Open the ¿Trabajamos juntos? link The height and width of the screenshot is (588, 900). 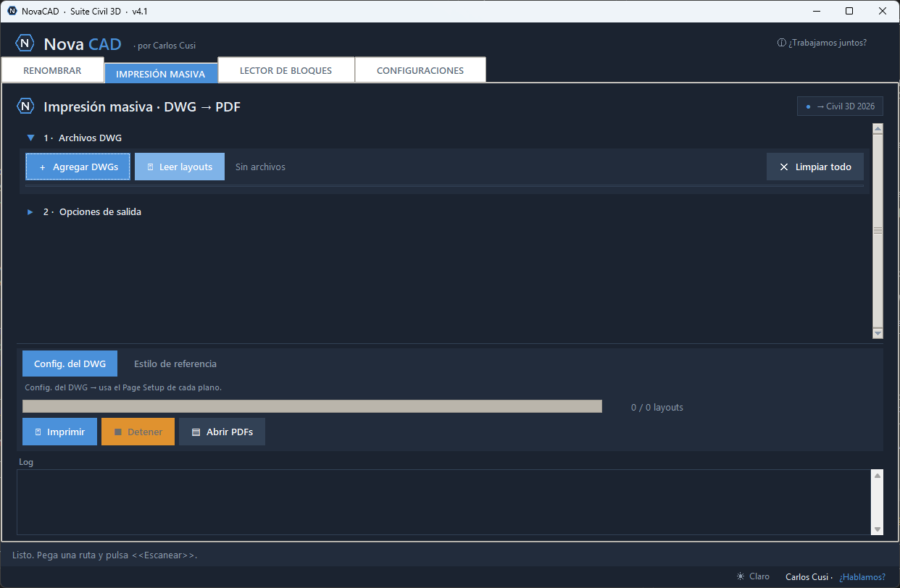click(828, 43)
